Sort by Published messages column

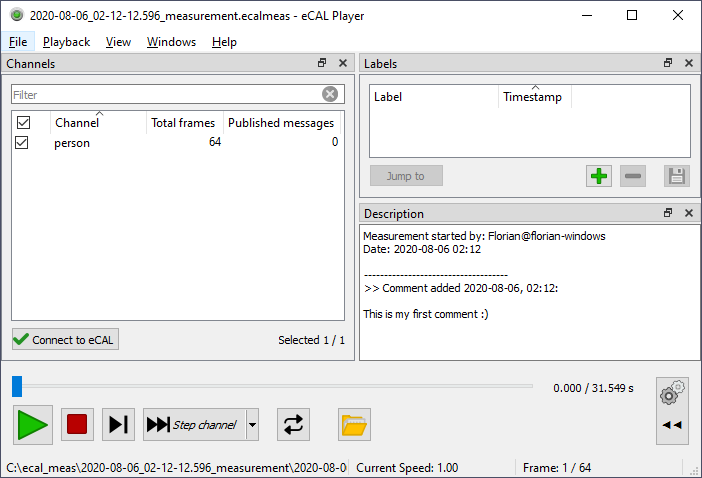282,122
